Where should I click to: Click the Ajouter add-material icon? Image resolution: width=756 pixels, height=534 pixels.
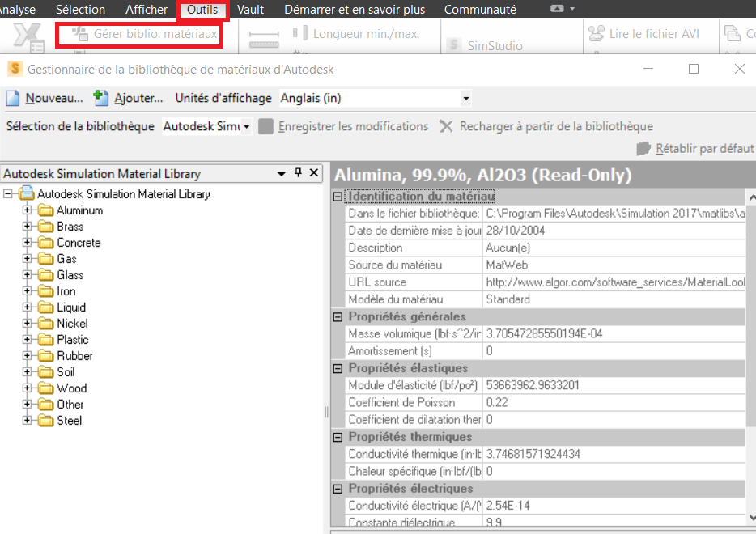coord(101,98)
